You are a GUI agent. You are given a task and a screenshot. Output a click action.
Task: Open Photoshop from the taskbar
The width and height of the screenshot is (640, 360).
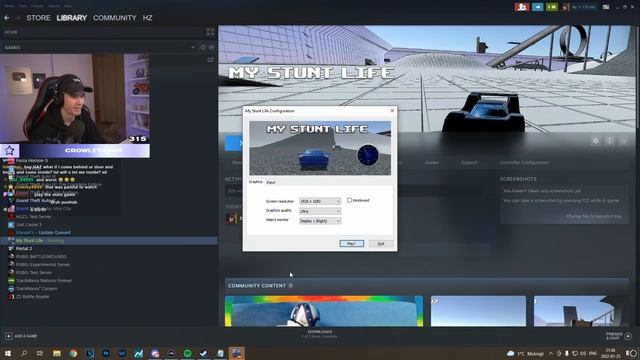pyautogui.click(x=106, y=353)
